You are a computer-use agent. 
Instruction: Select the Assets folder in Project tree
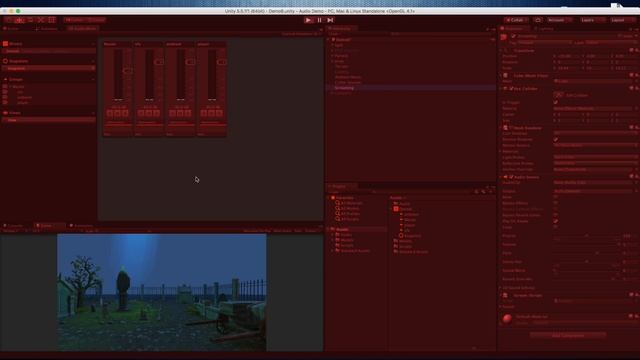[342, 229]
